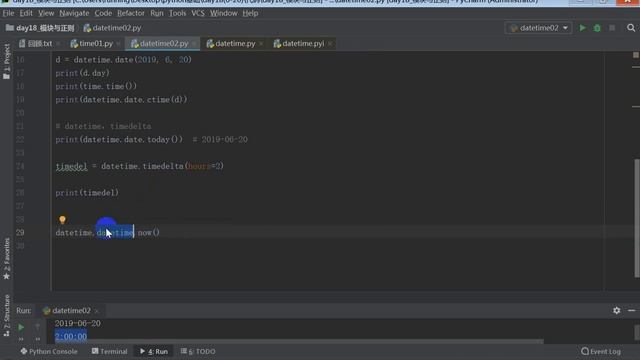Open the Navigate menu

pos(74,13)
